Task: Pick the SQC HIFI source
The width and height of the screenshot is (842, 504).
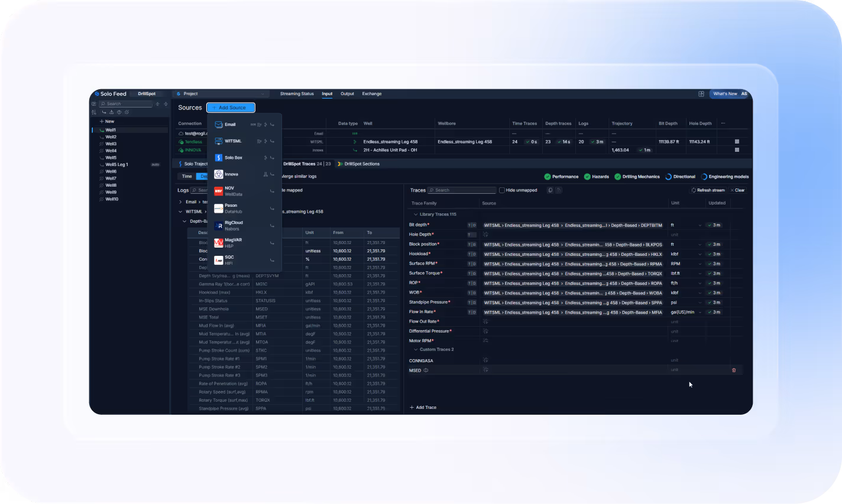Action: coord(244,260)
